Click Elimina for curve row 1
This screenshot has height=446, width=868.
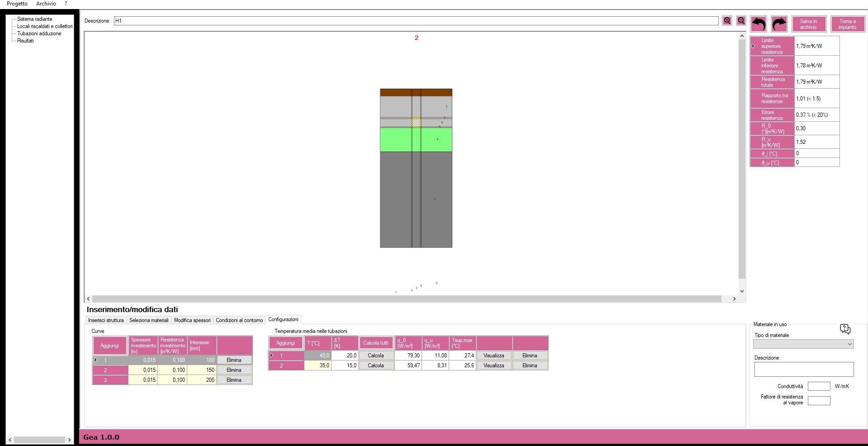click(234, 360)
